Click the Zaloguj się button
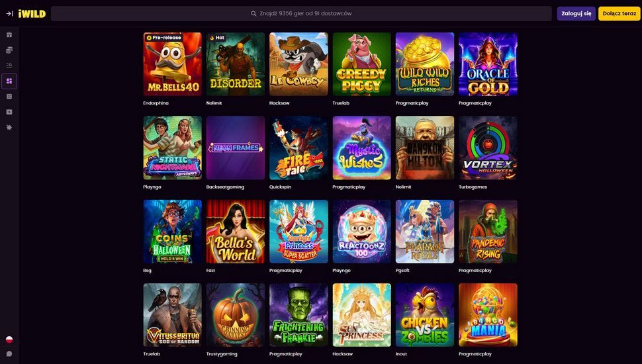The image size is (642, 364). (x=576, y=13)
